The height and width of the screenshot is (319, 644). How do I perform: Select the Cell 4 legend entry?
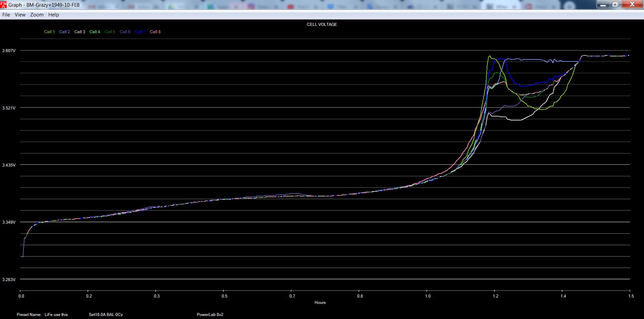(x=95, y=32)
